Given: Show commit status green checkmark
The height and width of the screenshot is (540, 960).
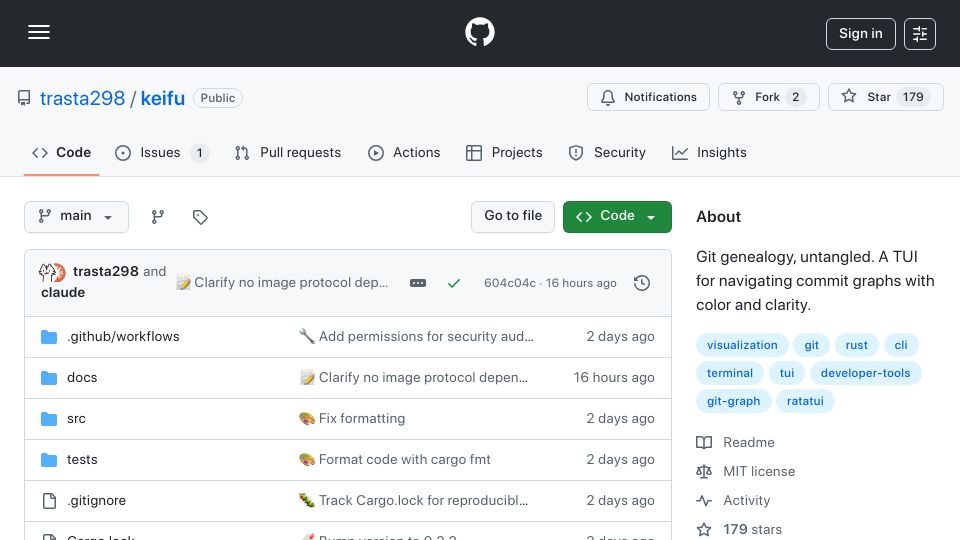Looking at the screenshot, I should (454, 283).
